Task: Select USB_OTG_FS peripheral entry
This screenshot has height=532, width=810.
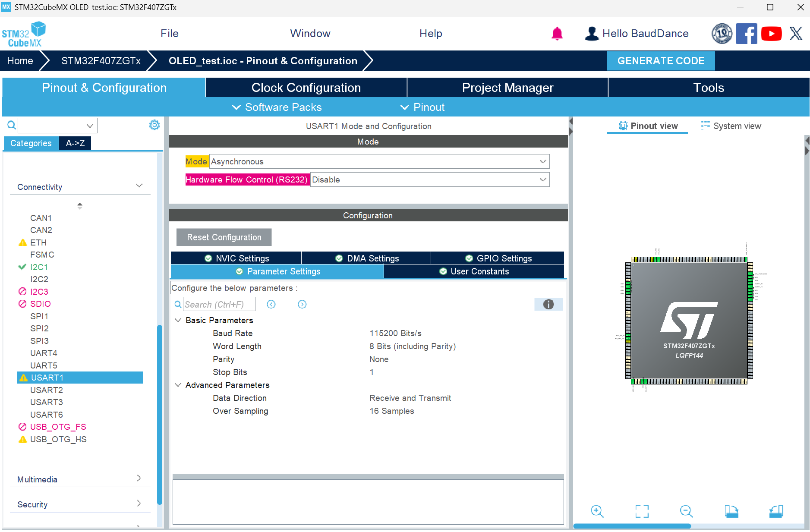Action: [x=58, y=427]
